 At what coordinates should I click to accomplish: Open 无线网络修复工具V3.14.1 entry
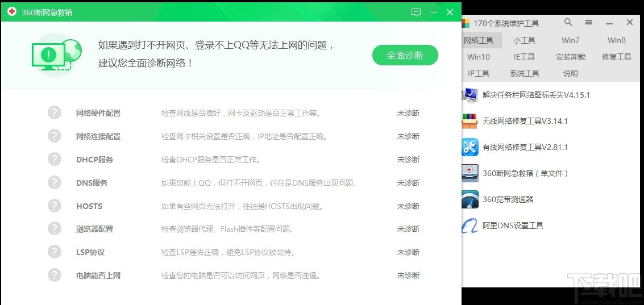pyautogui.click(x=525, y=121)
